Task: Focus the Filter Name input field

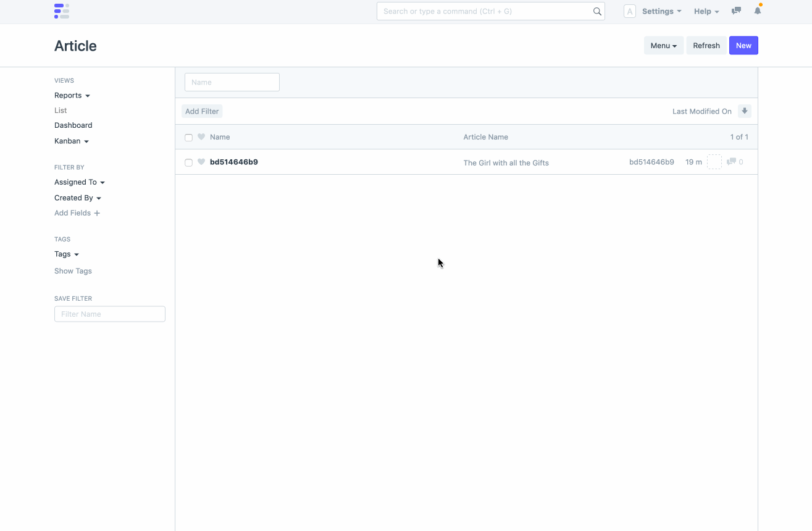Action: pos(110,314)
